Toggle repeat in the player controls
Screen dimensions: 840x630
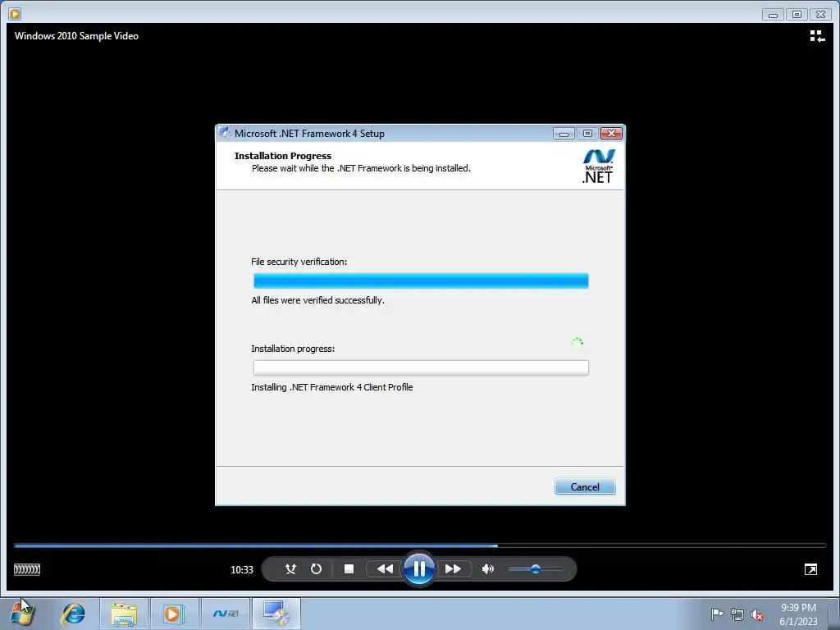[316, 569]
